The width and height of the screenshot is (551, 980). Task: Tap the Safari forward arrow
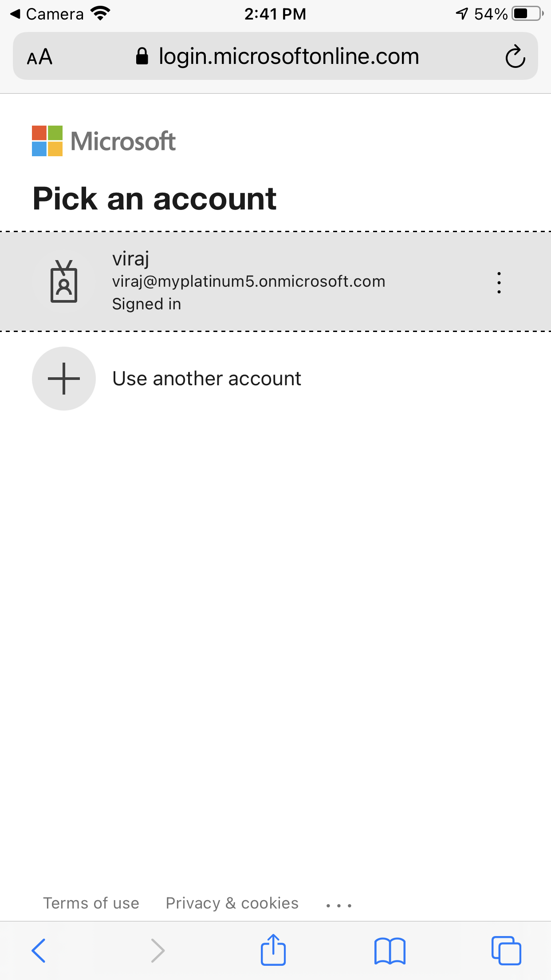tap(157, 951)
